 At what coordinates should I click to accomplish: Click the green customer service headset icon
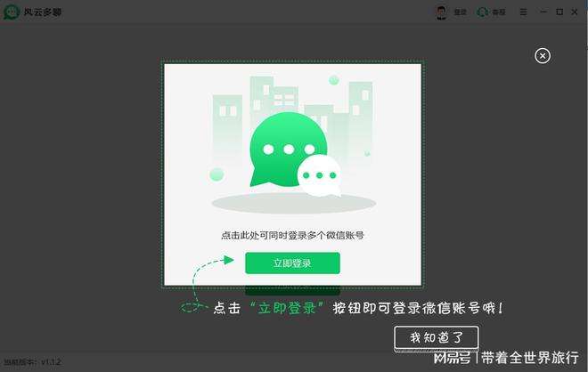tap(482, 12)
